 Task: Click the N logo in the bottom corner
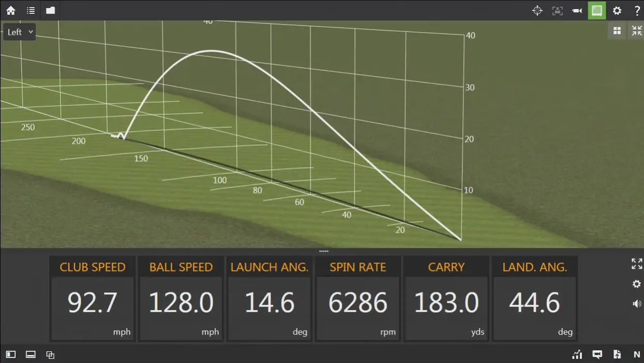(x=637, y=355)
